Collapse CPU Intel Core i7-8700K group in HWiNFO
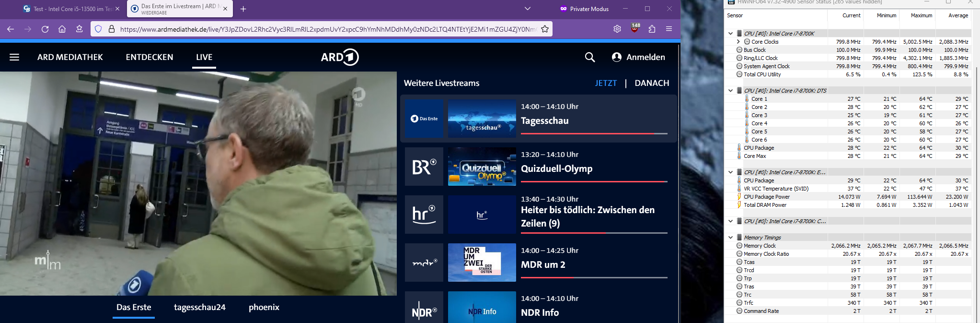Viewport: 980px width, 323px height. pos(730,34)
